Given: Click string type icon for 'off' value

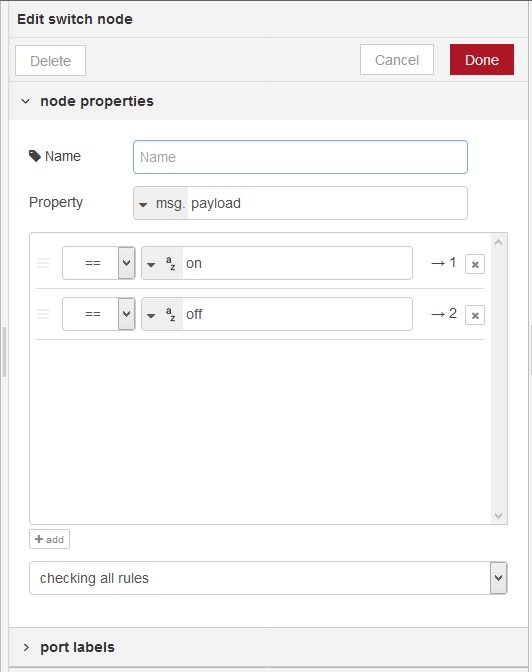Looking at the screenshot, I should tap(171, 314).
